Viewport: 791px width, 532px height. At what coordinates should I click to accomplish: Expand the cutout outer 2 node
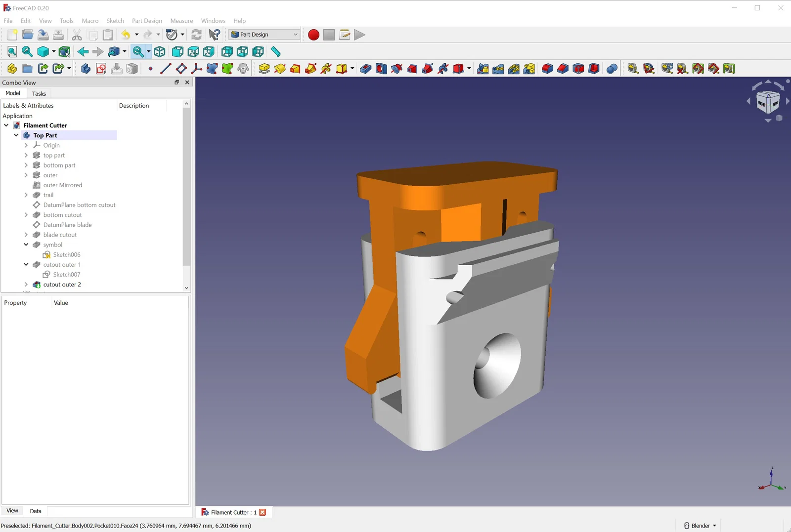click(26, 285)
